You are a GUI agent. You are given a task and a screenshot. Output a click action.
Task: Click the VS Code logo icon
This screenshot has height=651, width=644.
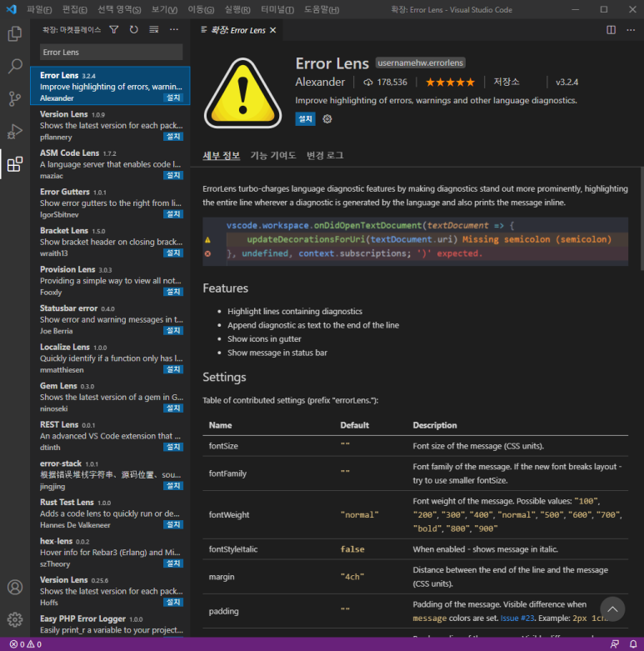[x=11, y=9]
